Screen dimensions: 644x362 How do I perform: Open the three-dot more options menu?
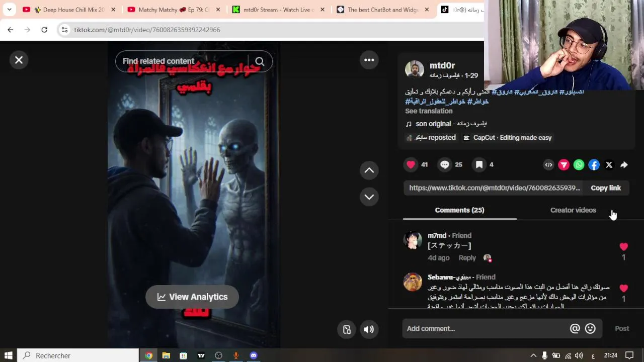369,60
